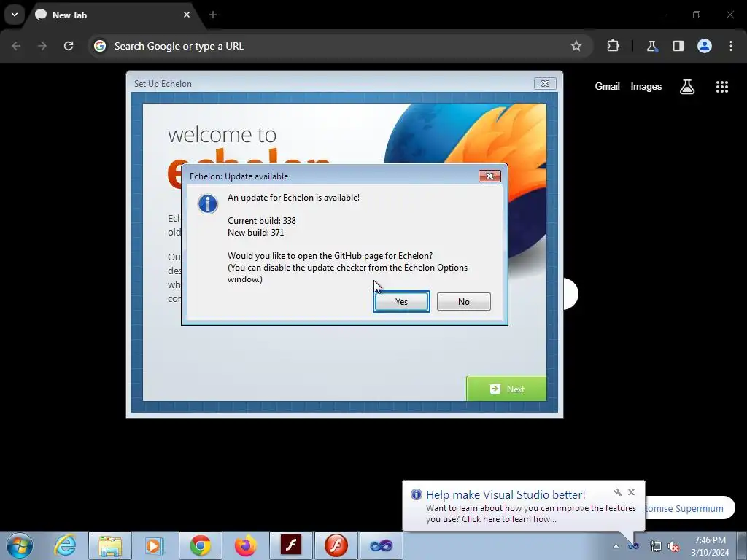Click the network tray icon
747x560 pixels.
coord(656,546)
